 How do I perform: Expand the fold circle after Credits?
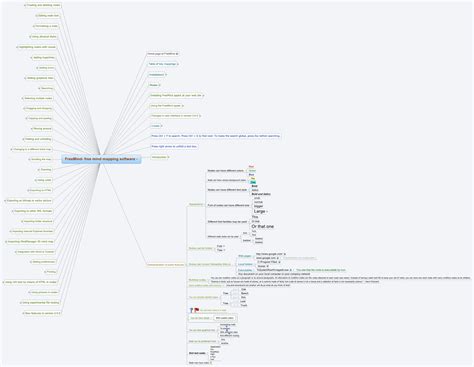click(162, 126)
